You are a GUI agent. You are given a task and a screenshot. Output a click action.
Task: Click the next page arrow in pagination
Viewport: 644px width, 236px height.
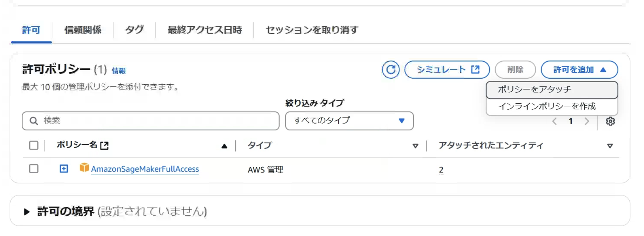(x=587, y=122)
